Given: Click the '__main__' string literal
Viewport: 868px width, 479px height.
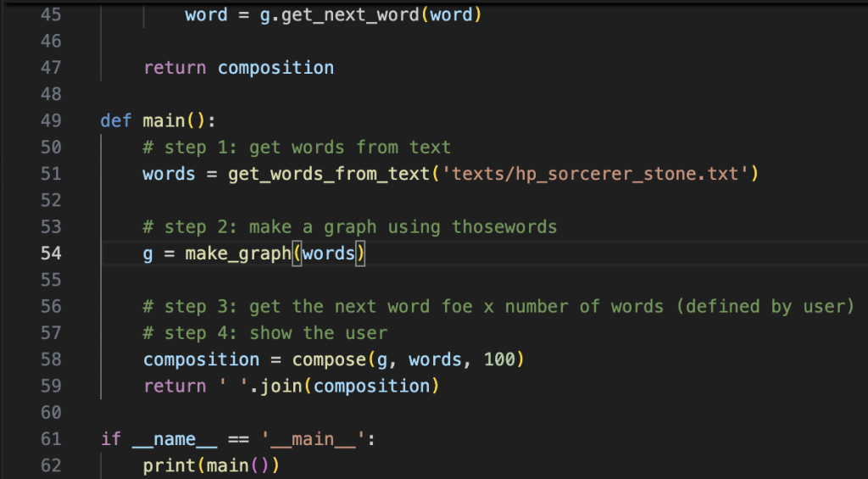Looking at the screenshot, I should (x=312, y=440).
